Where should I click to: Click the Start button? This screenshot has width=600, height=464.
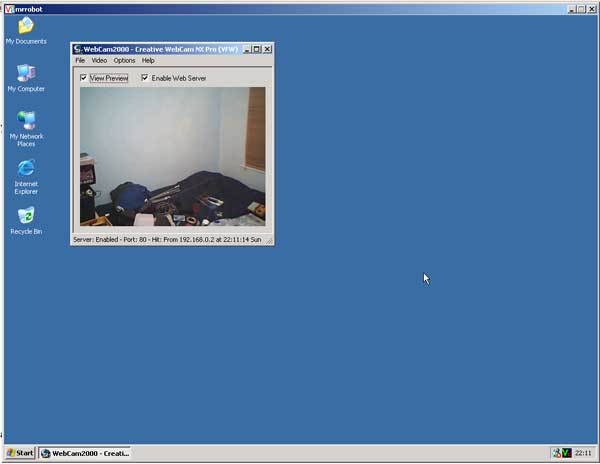pyautogui.click(x=20, y=453)
